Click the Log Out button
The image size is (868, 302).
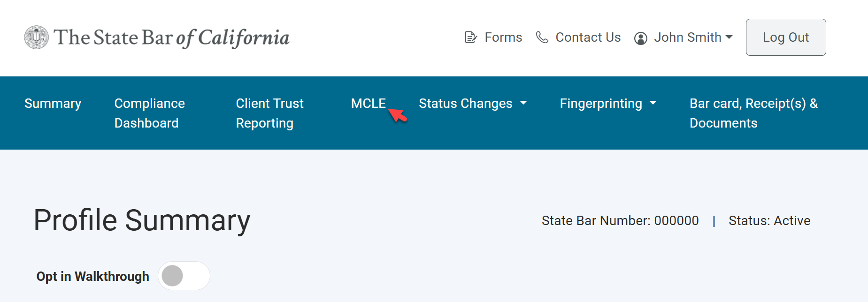[785, 37]
